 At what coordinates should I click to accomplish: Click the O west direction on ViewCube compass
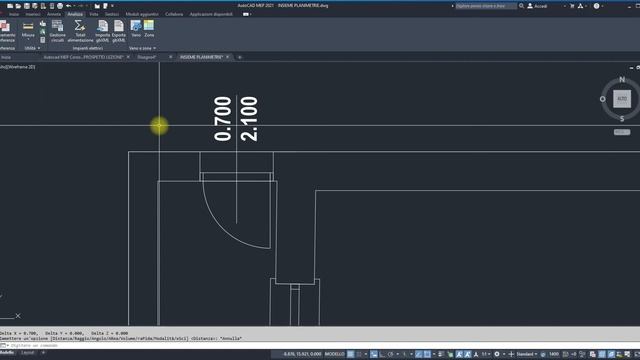[602, 99]
